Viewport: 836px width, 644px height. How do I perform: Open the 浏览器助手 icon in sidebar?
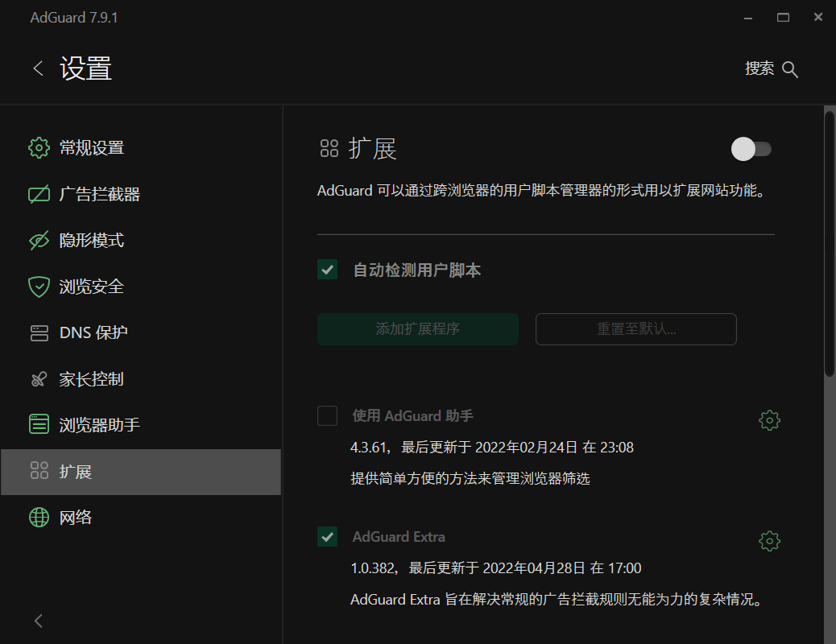coord(39,424)
